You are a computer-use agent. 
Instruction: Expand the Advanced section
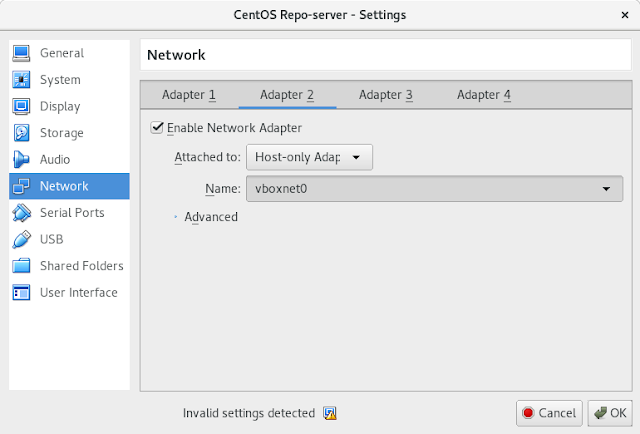(206, 217)
